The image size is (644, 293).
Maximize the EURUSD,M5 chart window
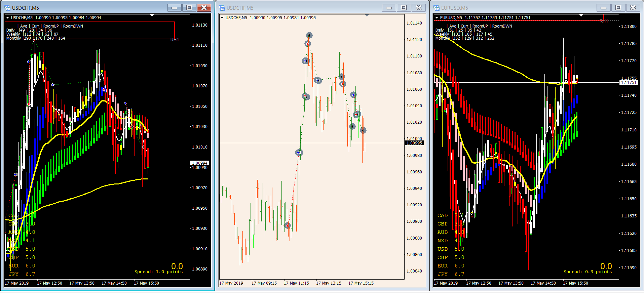[618, 8]
